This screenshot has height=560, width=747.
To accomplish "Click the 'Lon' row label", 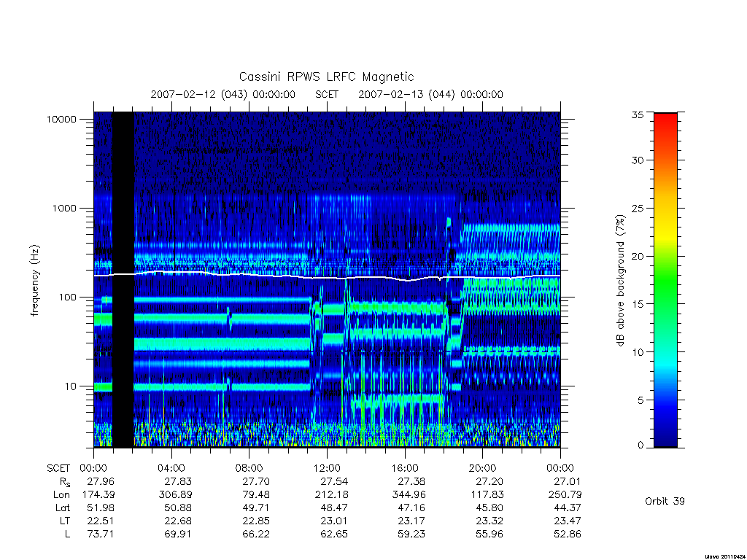I will (x=61, y=495).
